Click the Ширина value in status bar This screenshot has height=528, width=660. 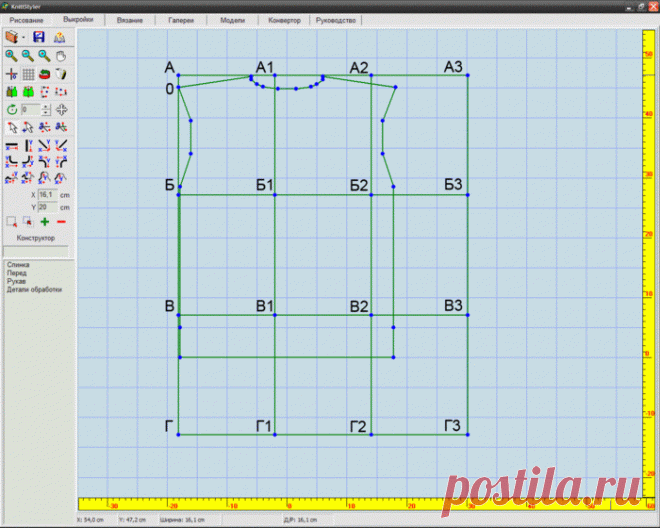[182, 520]
